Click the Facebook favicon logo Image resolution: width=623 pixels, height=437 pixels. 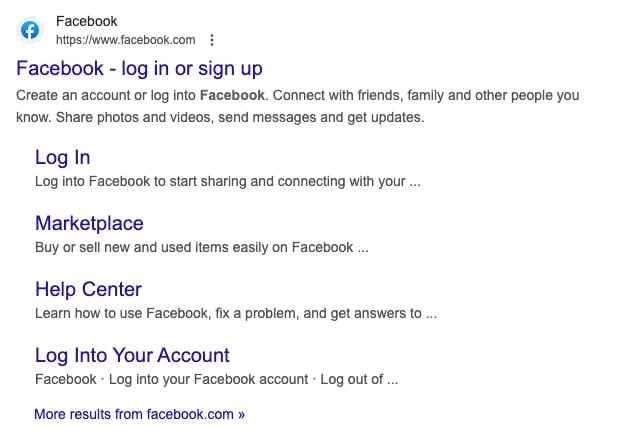(31, 30)
